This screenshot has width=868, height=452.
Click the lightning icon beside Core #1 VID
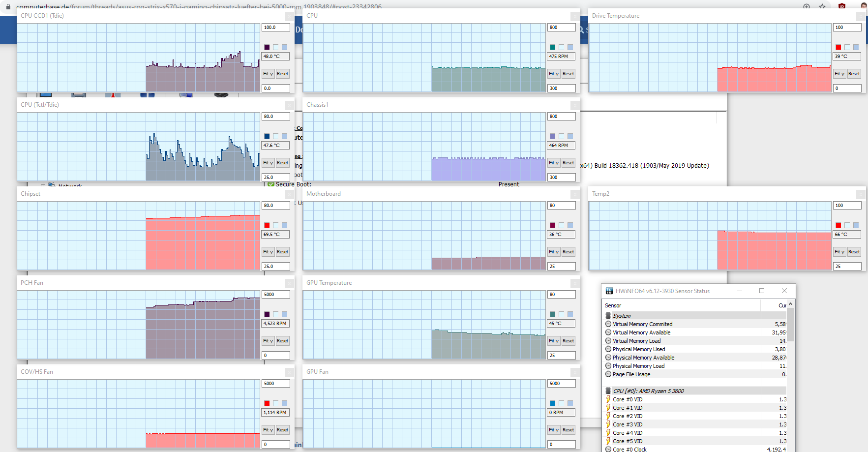(x=608, y=408)
